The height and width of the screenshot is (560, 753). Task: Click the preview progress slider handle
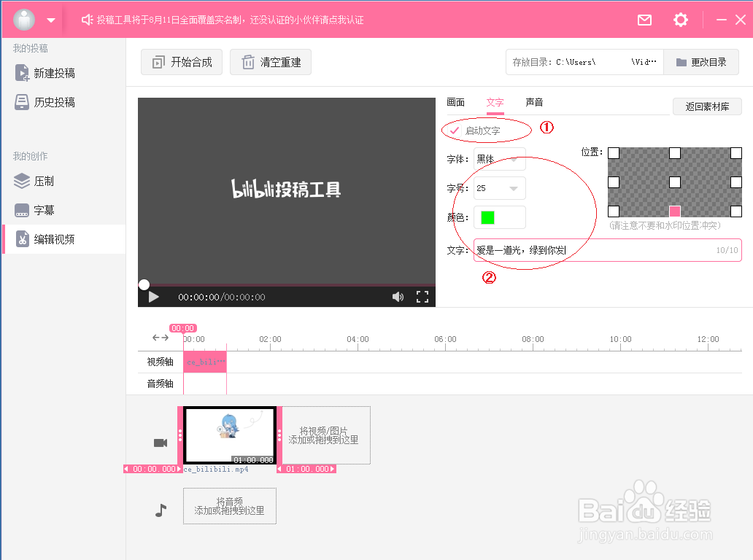[144, 284]
